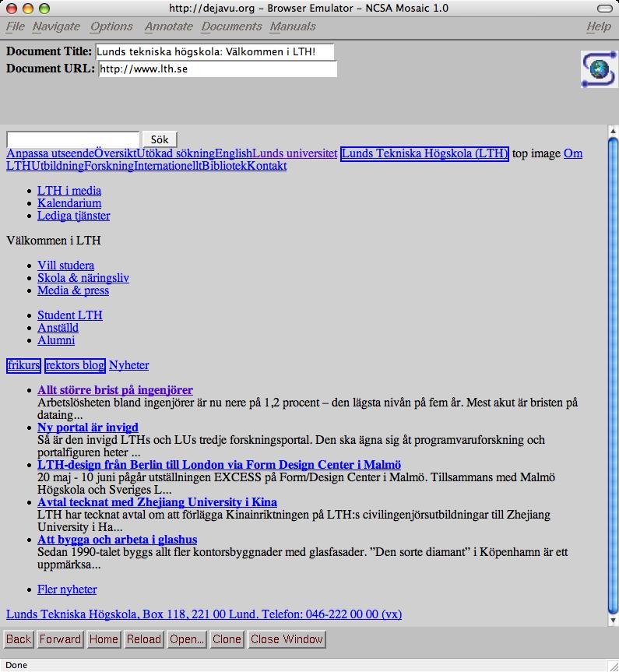Click the Done status bar text
This screenshot has height=672, width=619.
(16, 665)
